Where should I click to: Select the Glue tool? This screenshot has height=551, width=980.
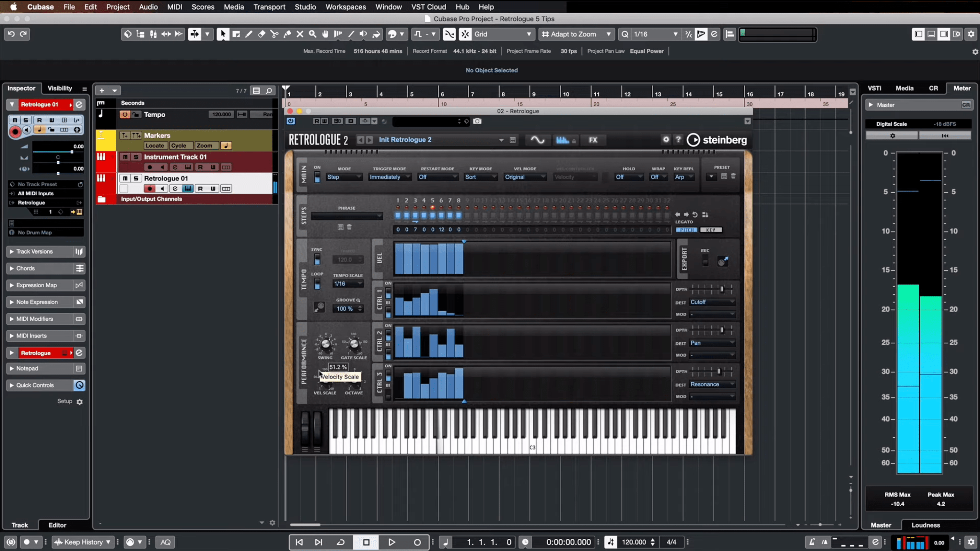coord(287,34)
